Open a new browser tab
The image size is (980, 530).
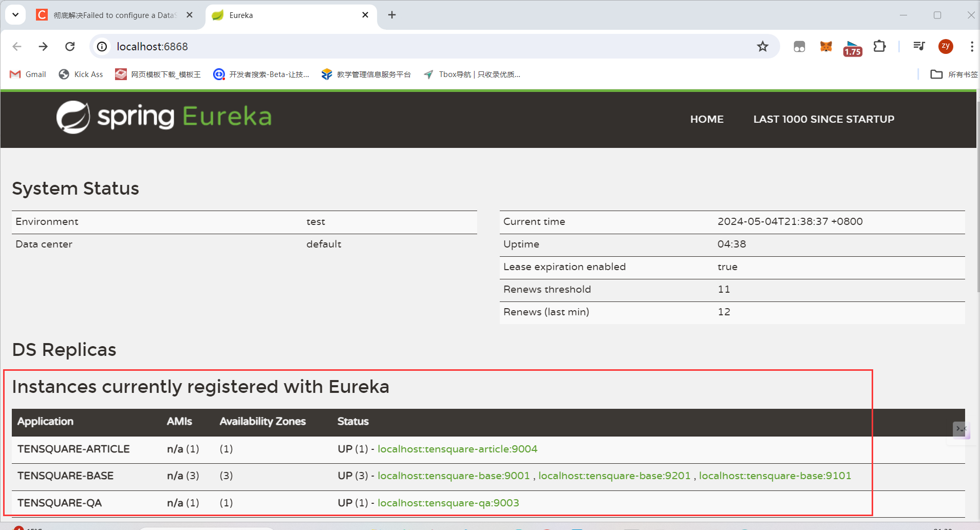tap(392, 15)
